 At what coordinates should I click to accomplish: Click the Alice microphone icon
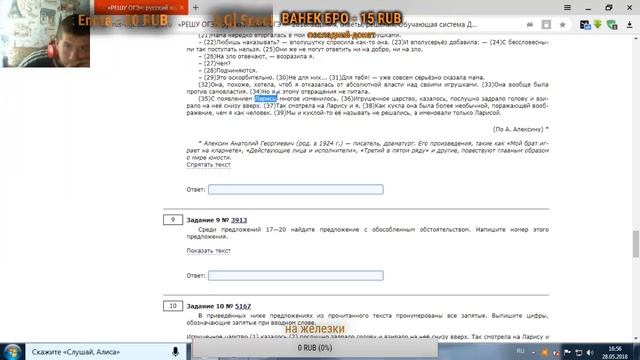pyautogui.click(x=176, y=352)
